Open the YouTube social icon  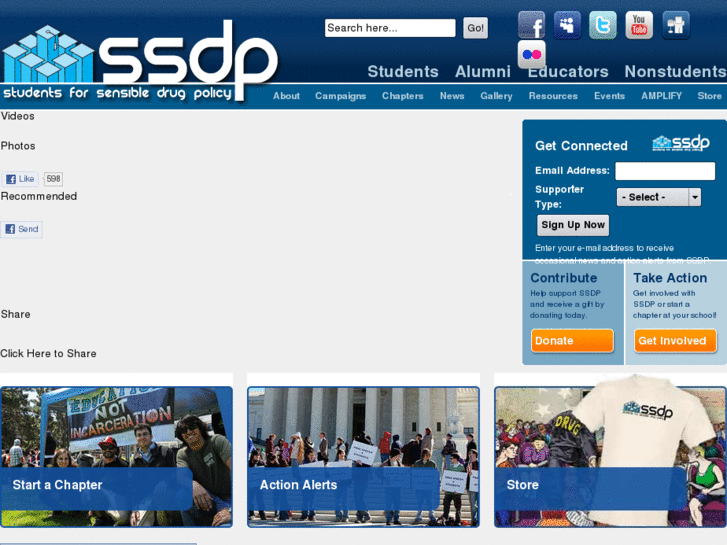(x=639, y=25)
